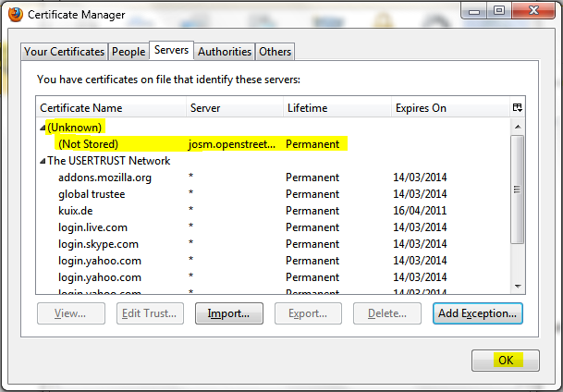Screen dimensions: 563x392
Task: Select the kuix.de certificate row
Action: tap(76, 211)
